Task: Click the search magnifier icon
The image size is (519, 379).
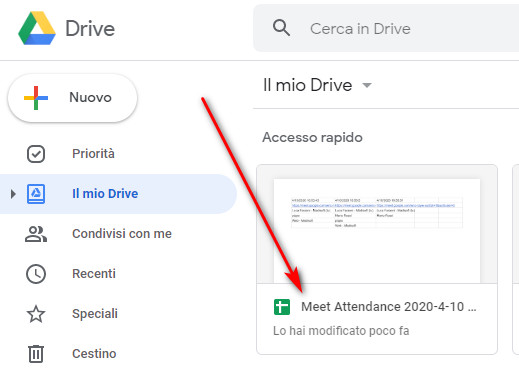Action: click(x=281, y=28)
